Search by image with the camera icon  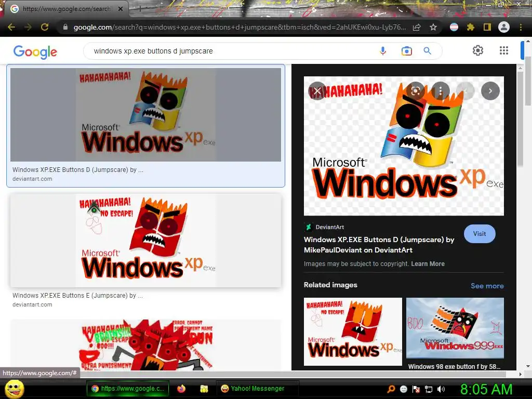406,51
